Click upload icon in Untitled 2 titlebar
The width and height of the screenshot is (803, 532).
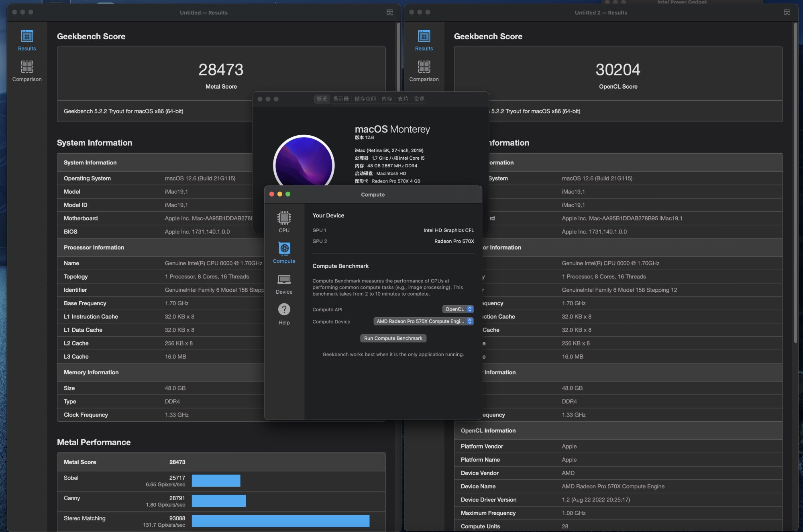pyautogui.click(x=787, y=12)
